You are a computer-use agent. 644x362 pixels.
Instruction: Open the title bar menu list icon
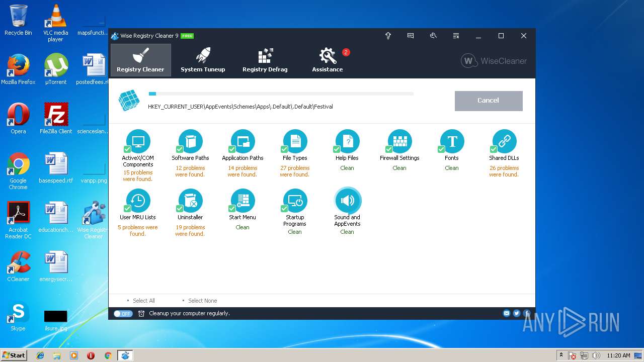456,36
